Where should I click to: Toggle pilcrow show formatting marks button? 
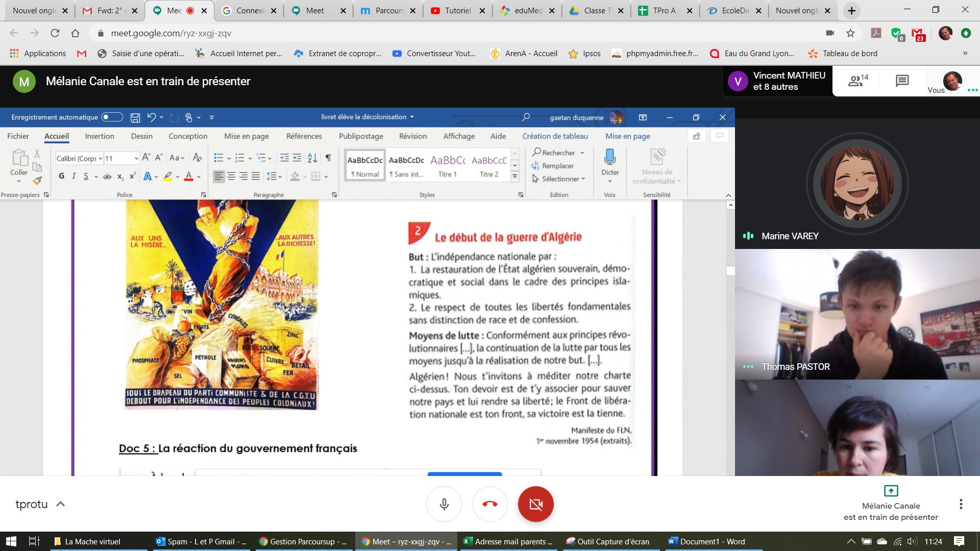(x=328, y=158)
